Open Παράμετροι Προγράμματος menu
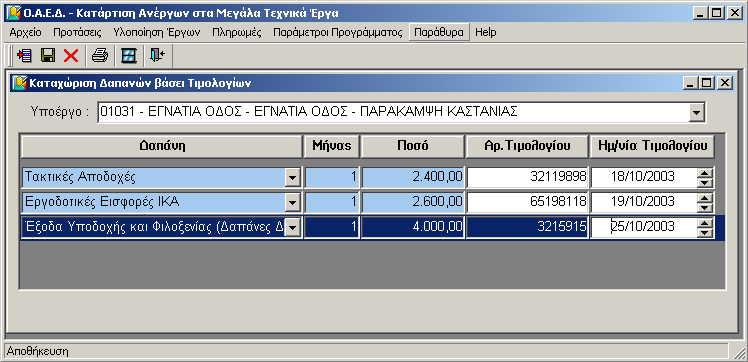Image resolution: width=748 pixels, height=362 pixels. click(x=338, y=32)
